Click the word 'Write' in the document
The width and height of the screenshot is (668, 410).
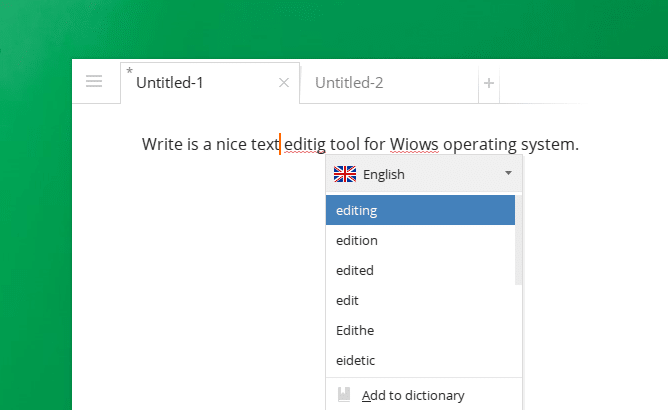[x=162, y=144]
